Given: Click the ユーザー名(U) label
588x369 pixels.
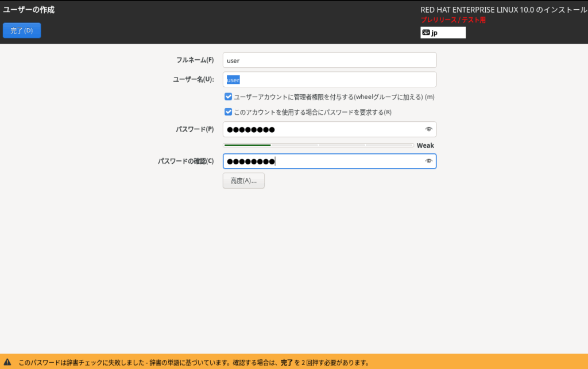Looking at the screenshot, I should point(193,79).
